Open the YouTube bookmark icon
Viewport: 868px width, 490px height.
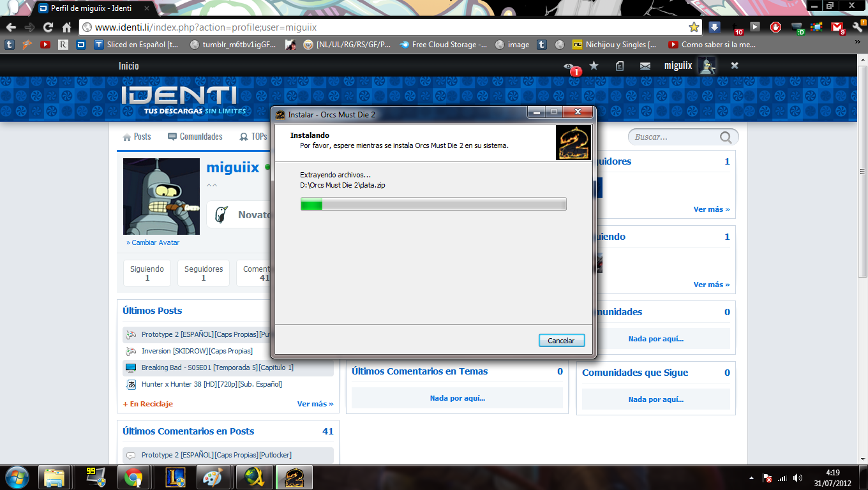click(45, 45)
